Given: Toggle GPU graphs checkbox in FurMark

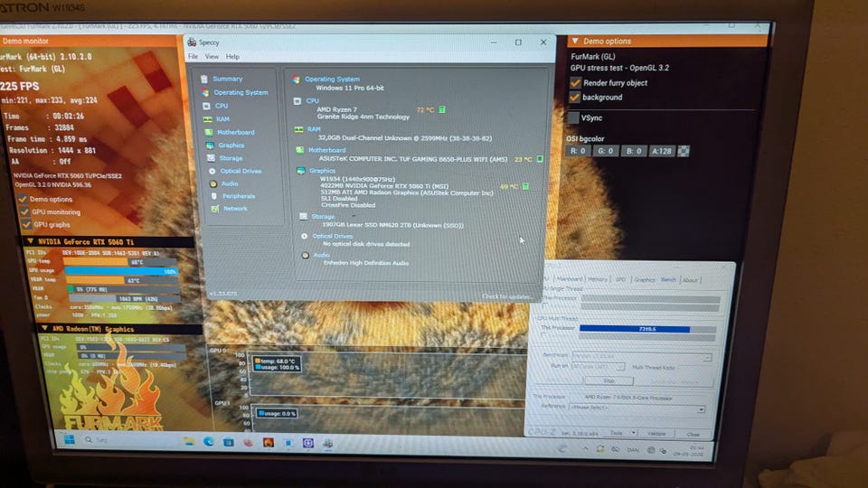Looking at the screenshot, I should click(x=26, y=224).
